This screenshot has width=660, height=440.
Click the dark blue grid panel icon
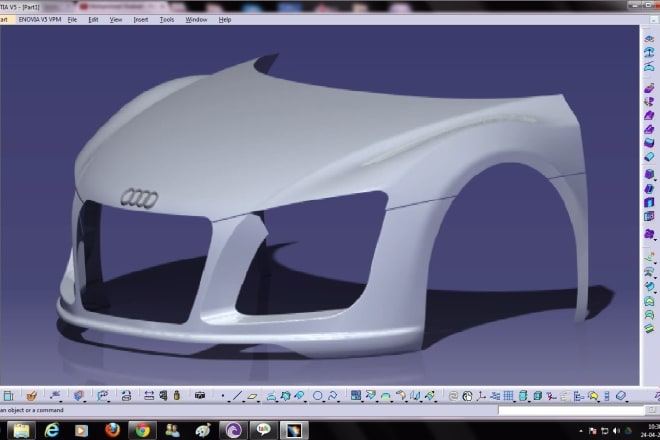click(356, 395)
